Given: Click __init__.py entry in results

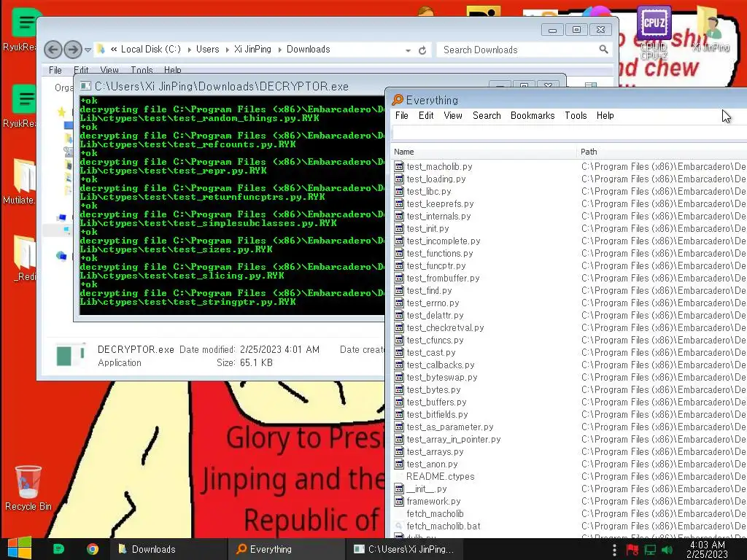Looking at the screenshot, I should pos(426,489).
